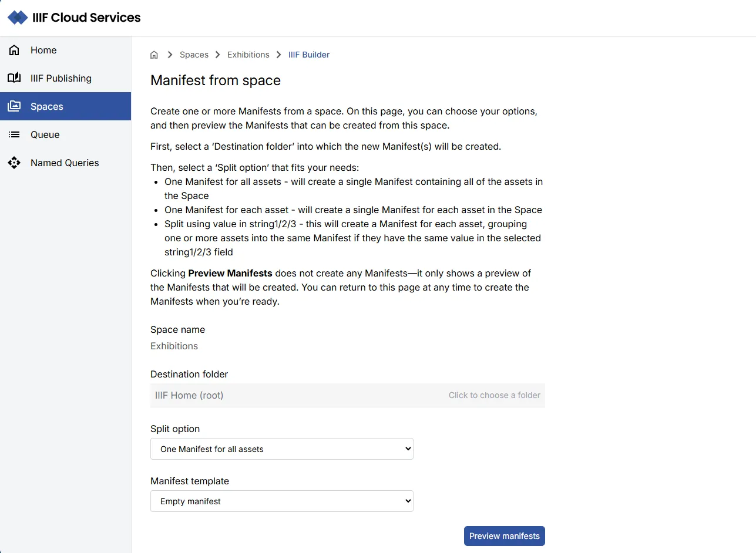This screenshot has width=756, height=553.
Task: Click the breadcrumb home icon
Action: (154, 55)
